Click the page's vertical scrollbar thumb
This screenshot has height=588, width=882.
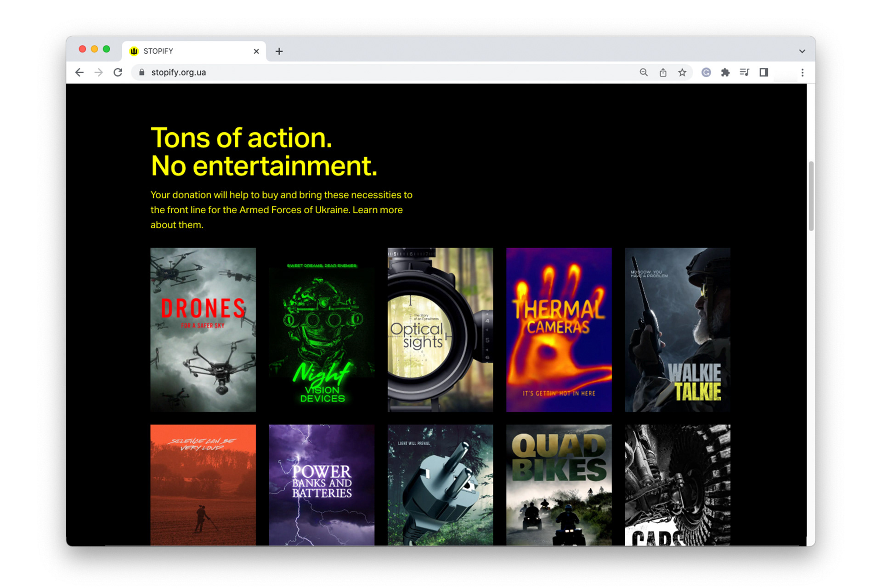tap(811, 196)
